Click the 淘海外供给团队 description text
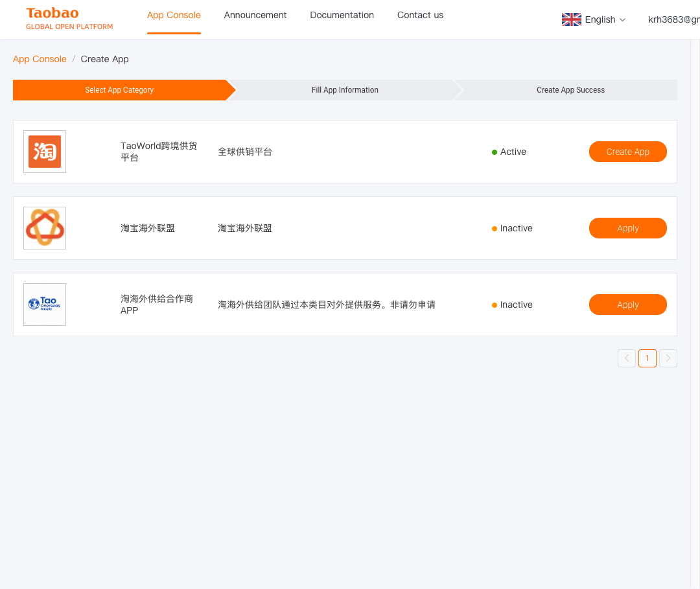This screenshot has height=589, width=700. 326,305
